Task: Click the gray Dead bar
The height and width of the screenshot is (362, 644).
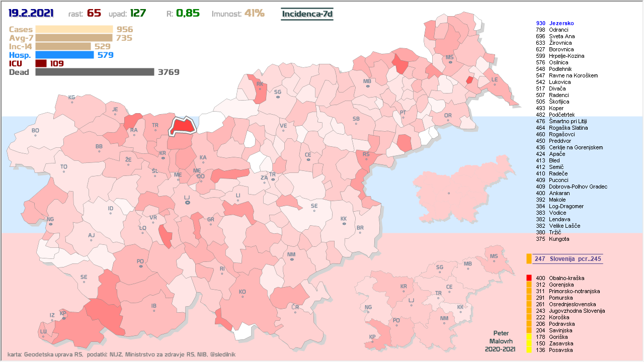Action: tap(95, 72)
